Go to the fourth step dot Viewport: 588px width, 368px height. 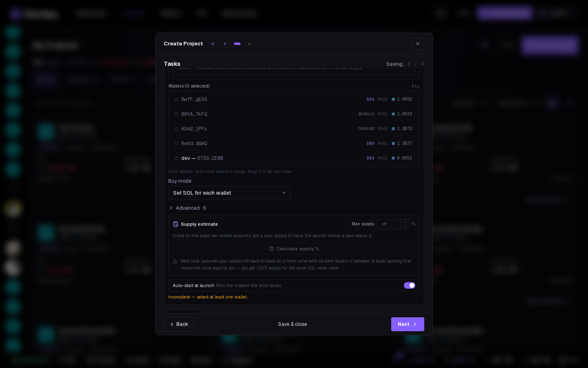coord(249,44)
